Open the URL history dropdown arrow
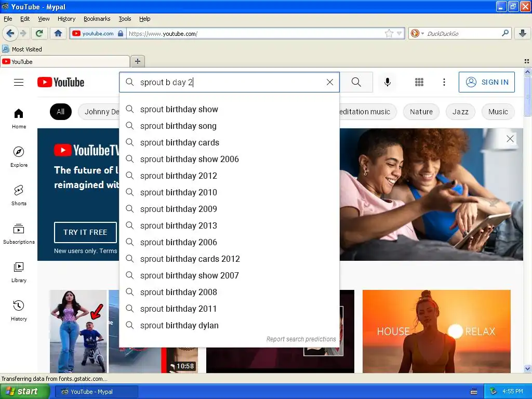Screen dimensions: 532x399 tap(400, 33)
